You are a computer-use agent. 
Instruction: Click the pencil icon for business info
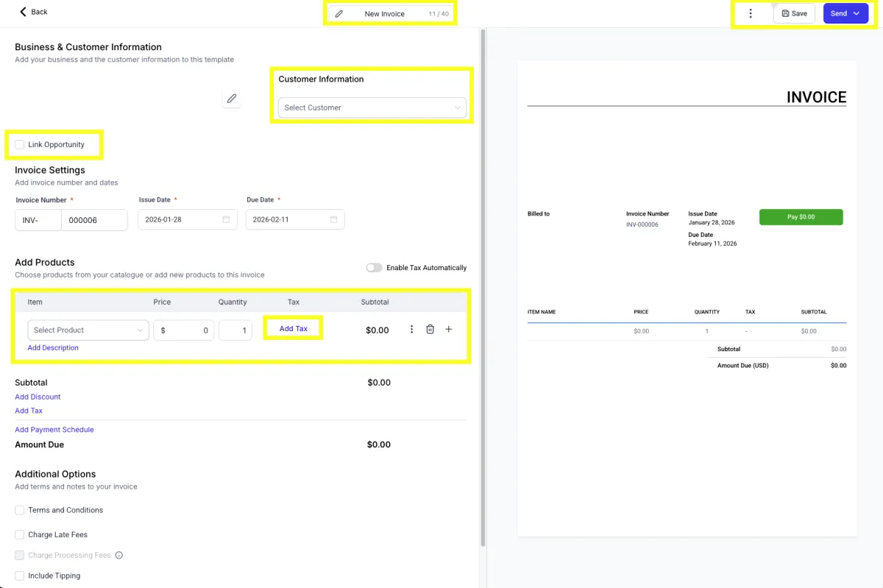(232, 99)
